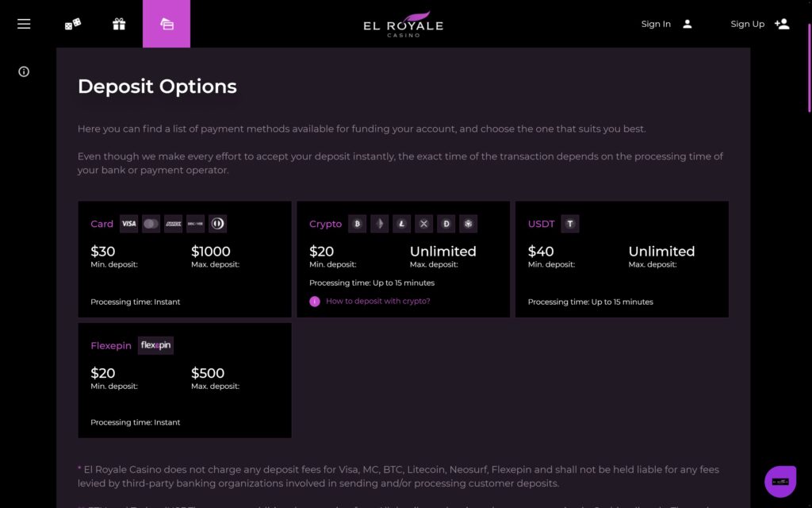Click the American Express icon
The height and width of the screenshot is (508, 812).
click(173, 224)
